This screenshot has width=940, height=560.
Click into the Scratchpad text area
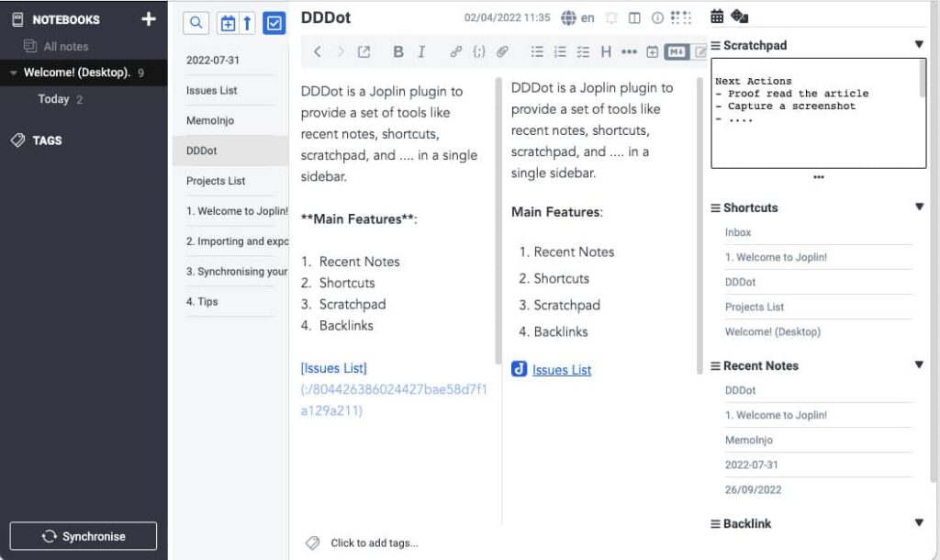pyautogui.click(x=817, y=129)
